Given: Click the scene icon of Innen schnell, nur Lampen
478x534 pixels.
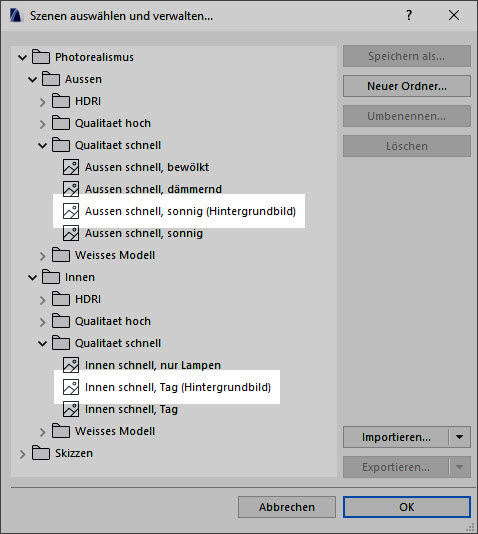Looking at the screenshot, I should (x=71, y=365).
